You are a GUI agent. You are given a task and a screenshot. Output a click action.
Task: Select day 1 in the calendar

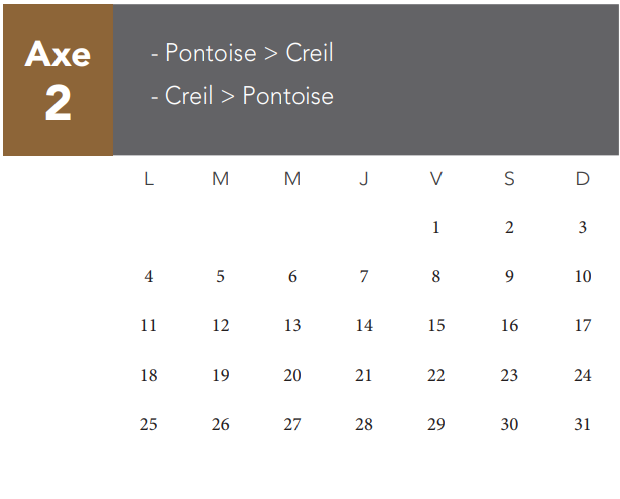[436, 227]
